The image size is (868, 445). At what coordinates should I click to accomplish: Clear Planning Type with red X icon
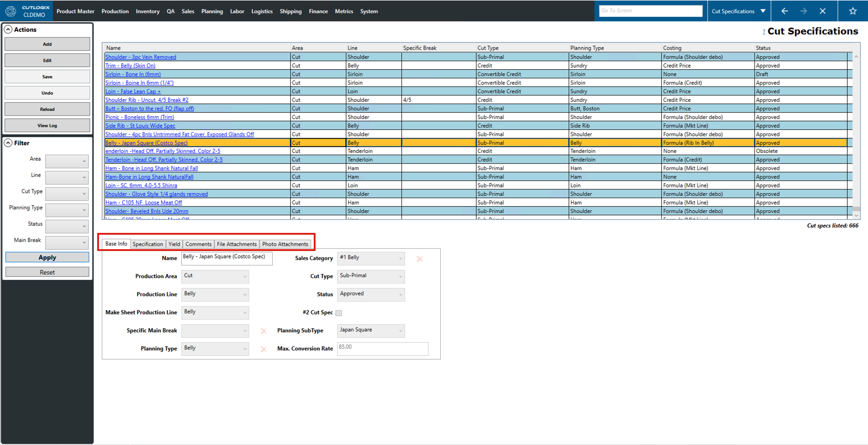click(264, 349)
